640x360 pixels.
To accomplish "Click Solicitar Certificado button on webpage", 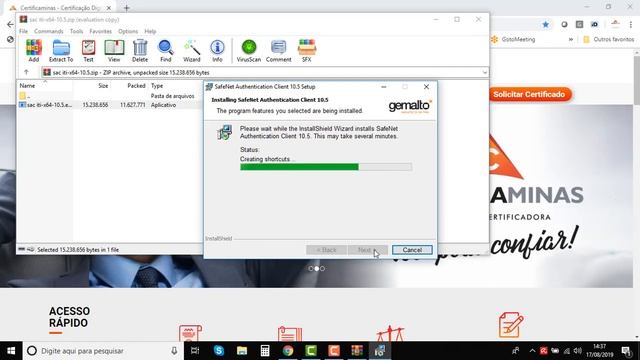I will (x=529, y=94).
